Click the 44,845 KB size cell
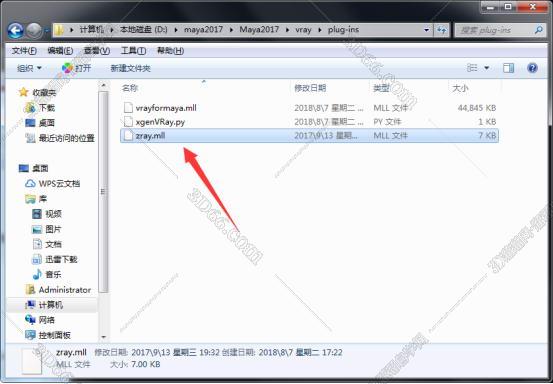 click(476, 108)
